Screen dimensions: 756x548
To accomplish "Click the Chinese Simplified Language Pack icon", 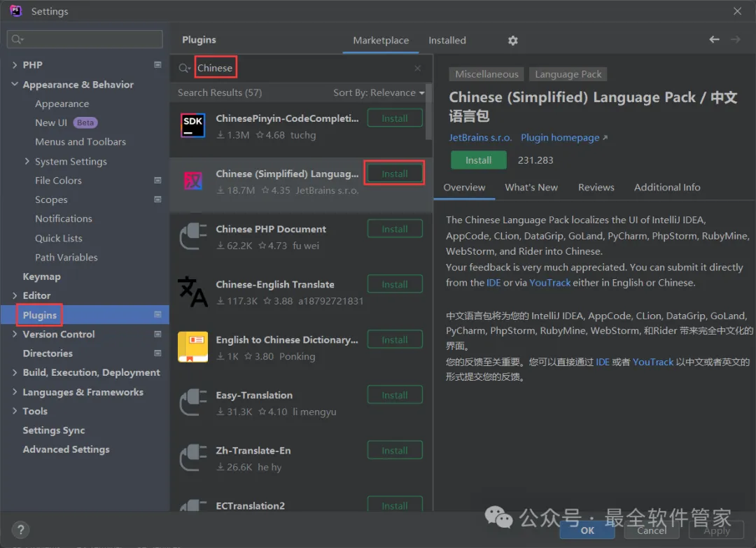I will click(193, 181).
